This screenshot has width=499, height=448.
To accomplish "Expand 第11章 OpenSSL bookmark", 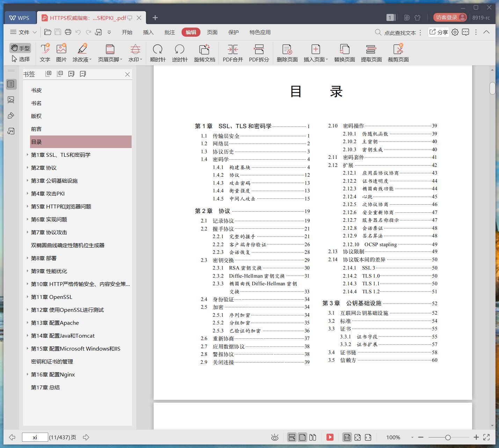I will (x=28, y=297).
